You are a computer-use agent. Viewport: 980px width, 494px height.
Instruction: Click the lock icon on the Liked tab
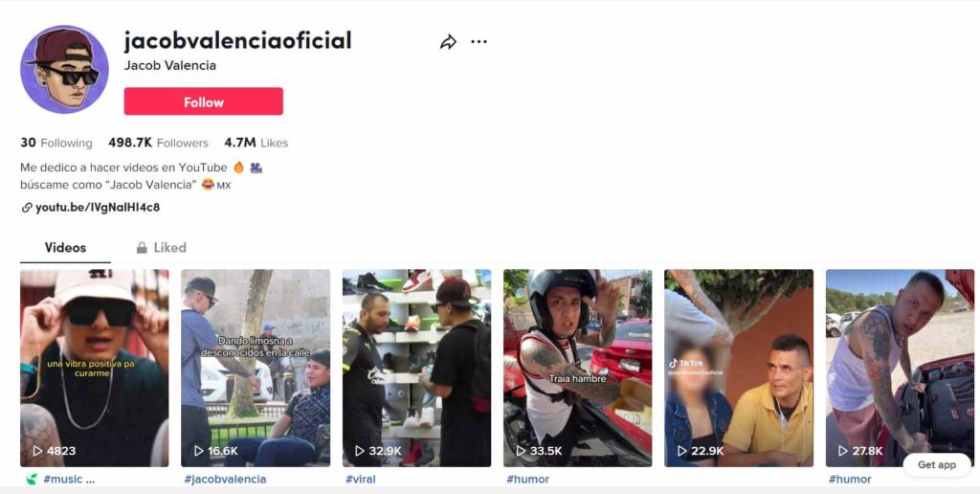tap(142, 248)
